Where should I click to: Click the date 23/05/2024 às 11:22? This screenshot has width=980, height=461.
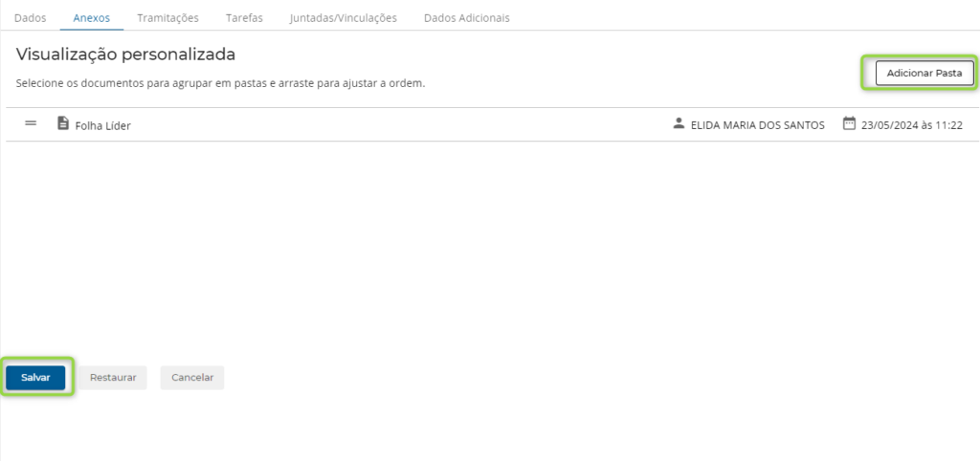pyautogui.click(x=911, y=125)
